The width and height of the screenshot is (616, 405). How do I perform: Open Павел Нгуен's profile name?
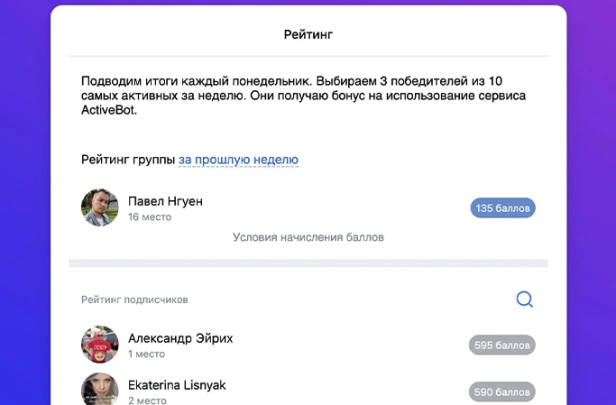tap(165, 201)
